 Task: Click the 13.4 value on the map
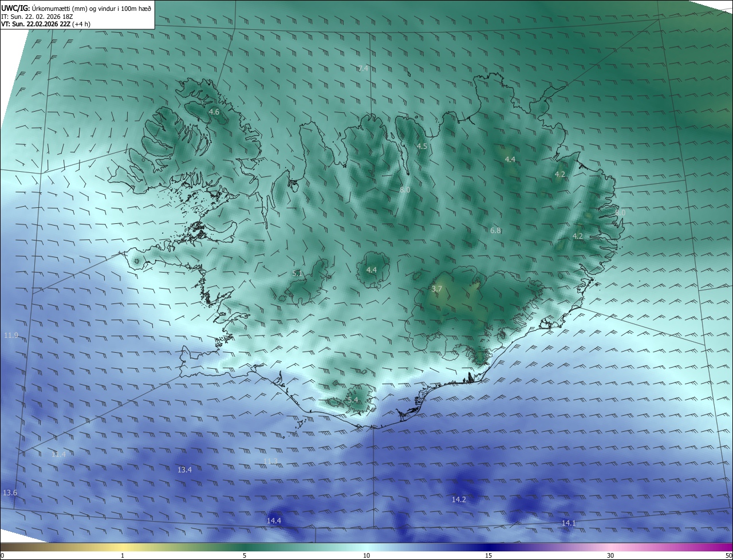(184, 470)
